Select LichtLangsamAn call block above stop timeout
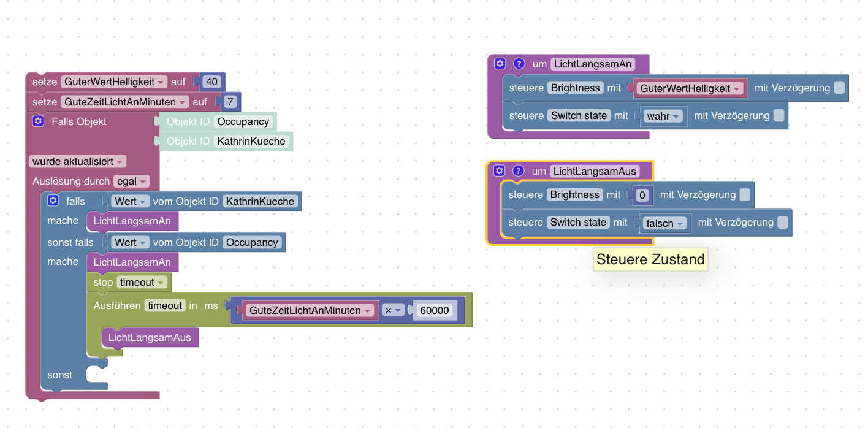 point(132,262)
